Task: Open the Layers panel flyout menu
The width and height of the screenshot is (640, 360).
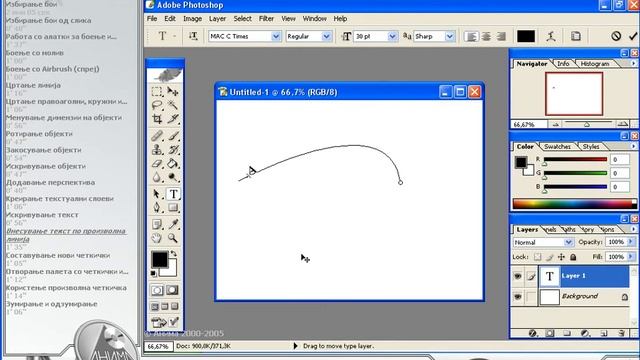Action: pyautogui.click(x=633, y=229)
